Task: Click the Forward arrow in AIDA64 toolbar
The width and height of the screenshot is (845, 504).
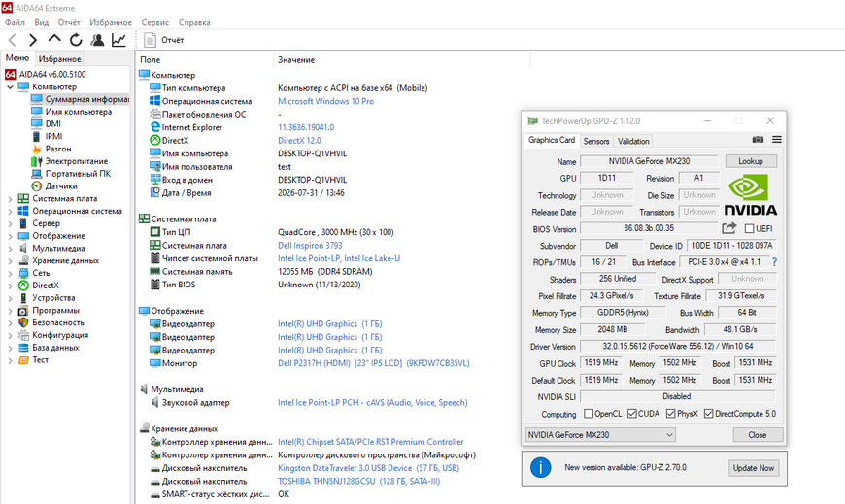Action: coord(33,40)
